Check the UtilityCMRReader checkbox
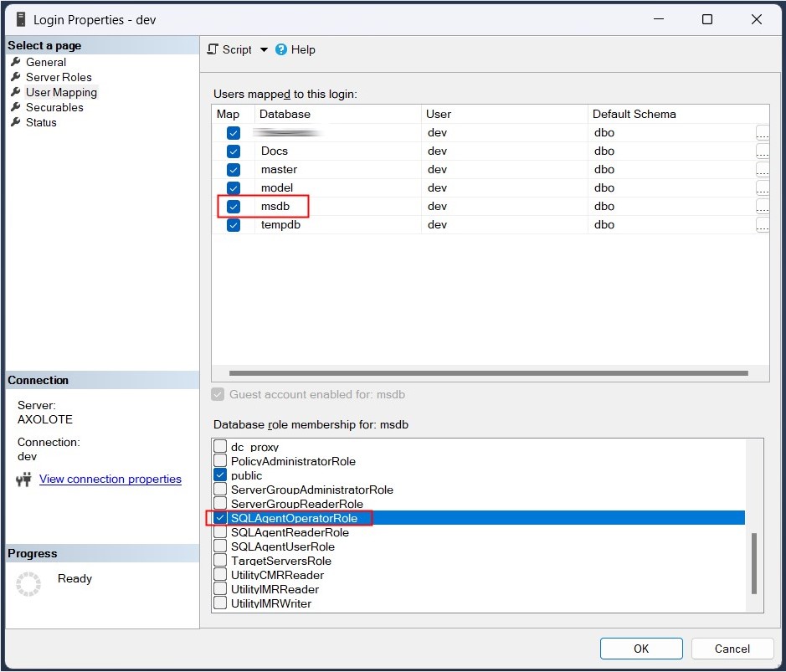Viewport: 786px width, 672px height. 220,574
